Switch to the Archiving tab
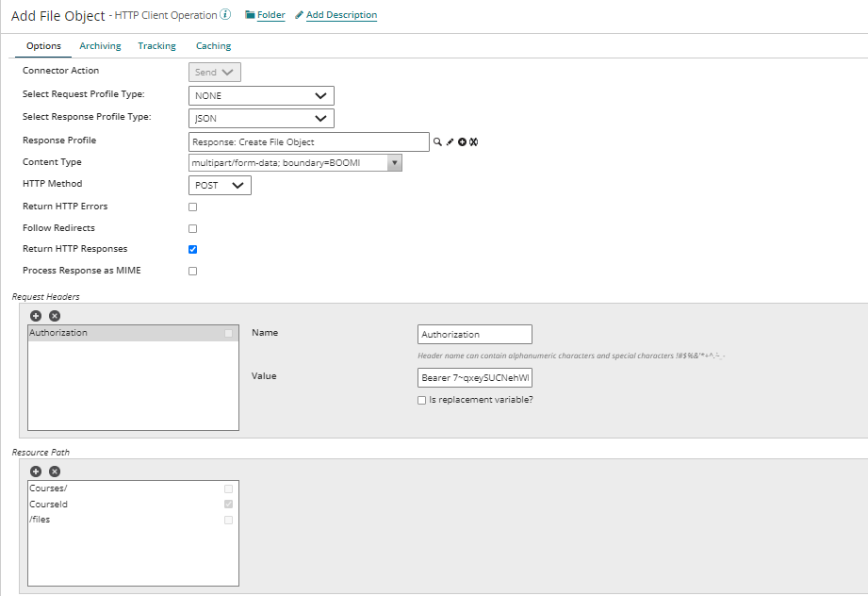868x596 pixels. (100, 45)
